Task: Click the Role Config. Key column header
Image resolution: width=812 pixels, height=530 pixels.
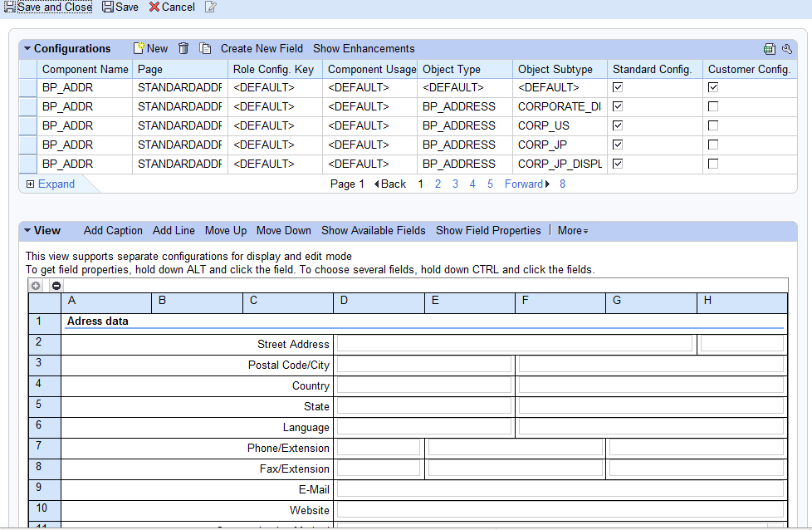Action: point(275,69)
